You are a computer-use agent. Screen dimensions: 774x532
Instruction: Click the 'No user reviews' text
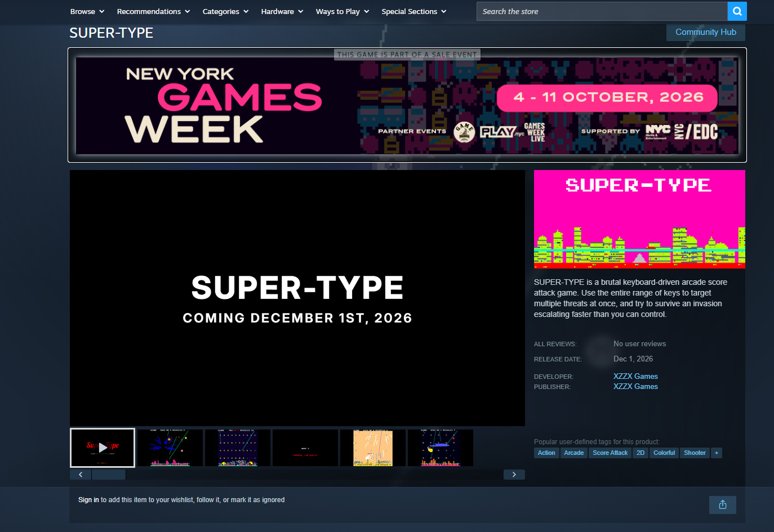pos(639,343)
